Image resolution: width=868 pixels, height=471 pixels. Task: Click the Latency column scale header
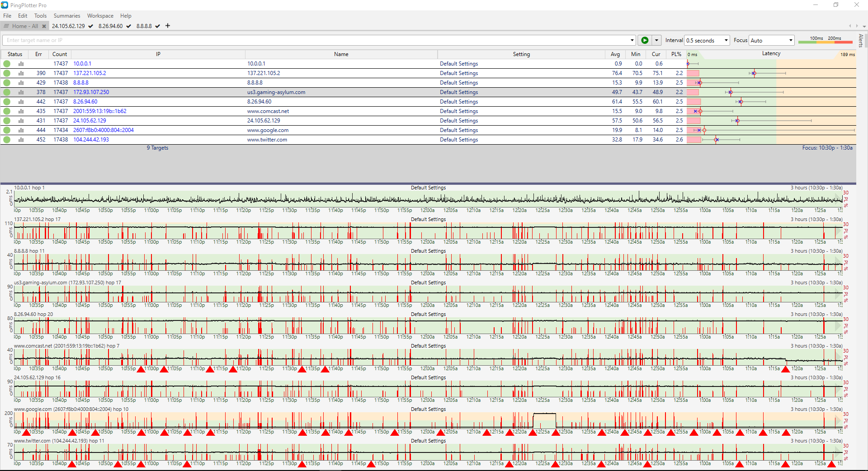[x=771, y=54]
